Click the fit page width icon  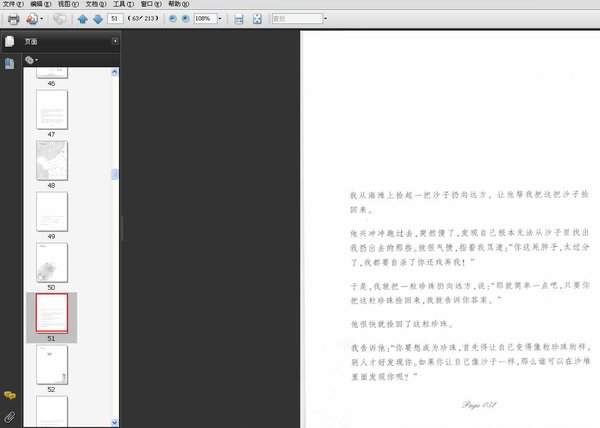[x=239, y=19]
